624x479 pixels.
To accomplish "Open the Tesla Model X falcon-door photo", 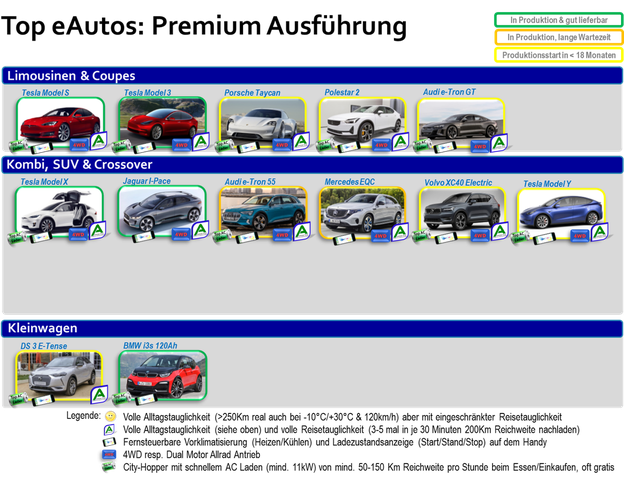I will (59, 211).
